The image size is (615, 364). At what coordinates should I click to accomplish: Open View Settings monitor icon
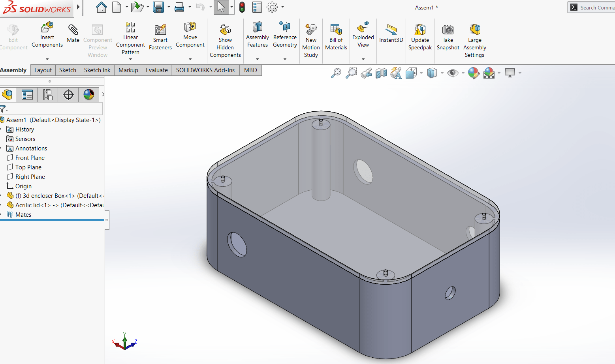click(510, 73)
